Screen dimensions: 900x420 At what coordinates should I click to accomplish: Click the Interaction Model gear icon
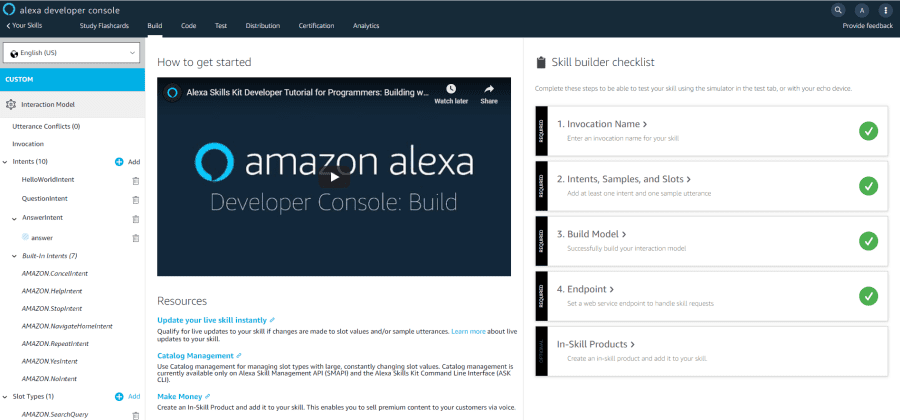(10, 105)
